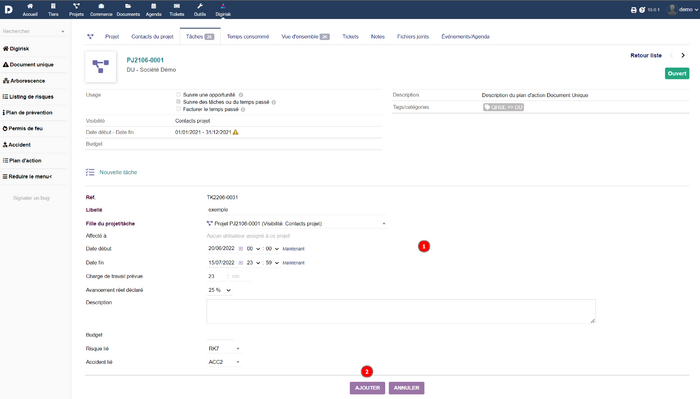Open Fille du projet/tâche dropdown
The image size is (700, 399).
tap(296, 224)
